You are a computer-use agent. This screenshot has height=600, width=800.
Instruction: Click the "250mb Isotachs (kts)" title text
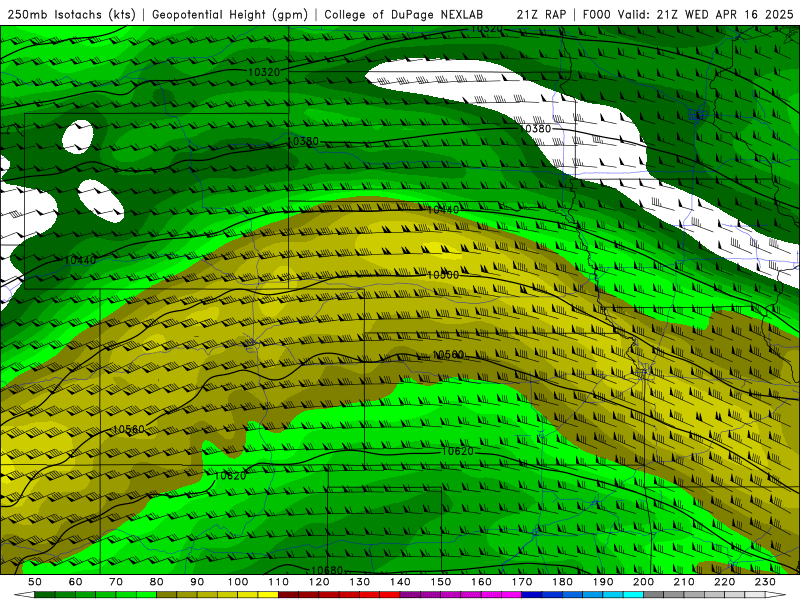click(x=71, y=14)
